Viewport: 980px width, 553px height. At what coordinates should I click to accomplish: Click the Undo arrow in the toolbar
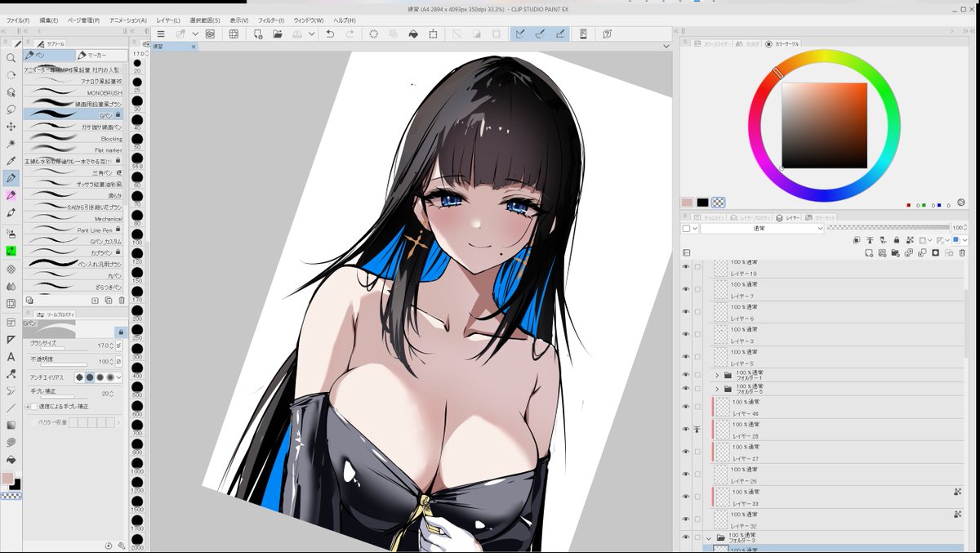pos(331,33)
